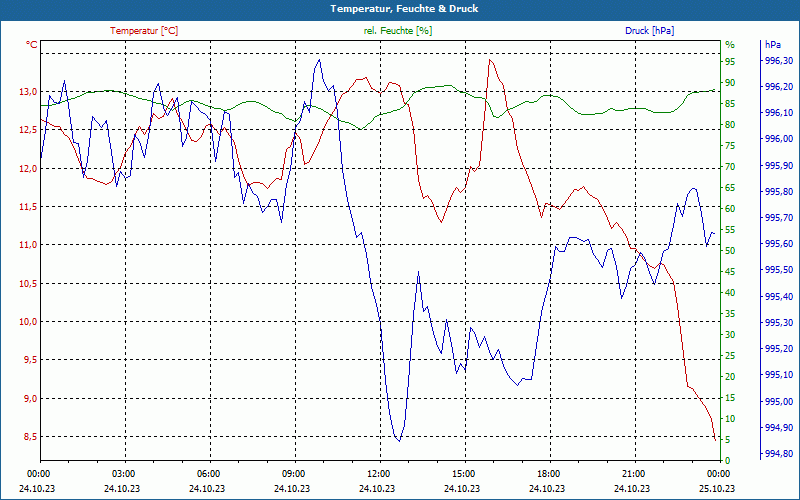The width and height of the screenshot is (800, 500).
Task: Click the 20 humidity axis value
Action: [730, 377]
